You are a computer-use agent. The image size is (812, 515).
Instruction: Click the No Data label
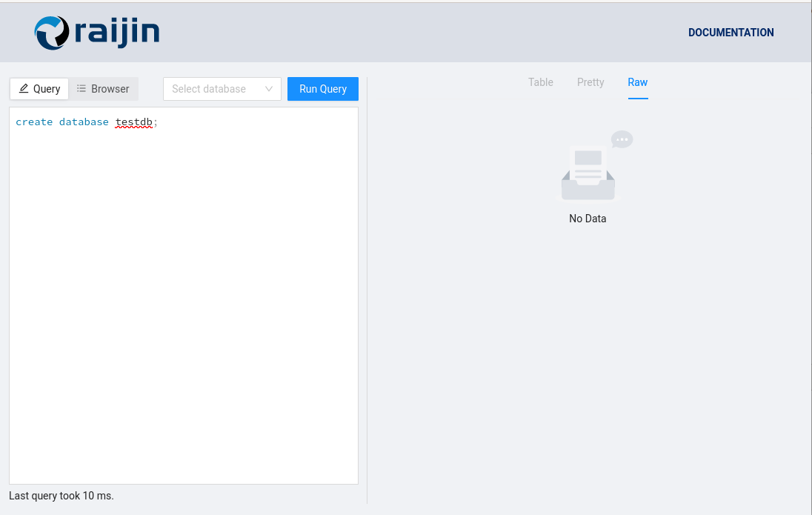[588, 219]
